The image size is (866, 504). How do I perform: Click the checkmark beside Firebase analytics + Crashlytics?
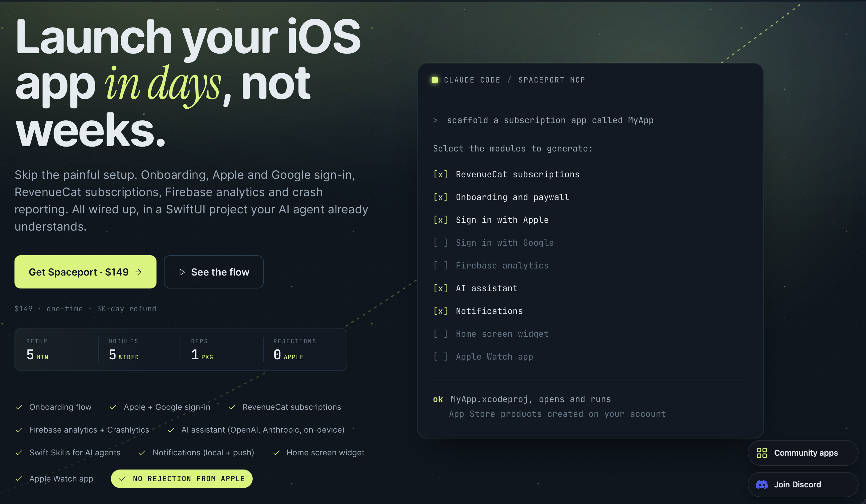(19, 430)
